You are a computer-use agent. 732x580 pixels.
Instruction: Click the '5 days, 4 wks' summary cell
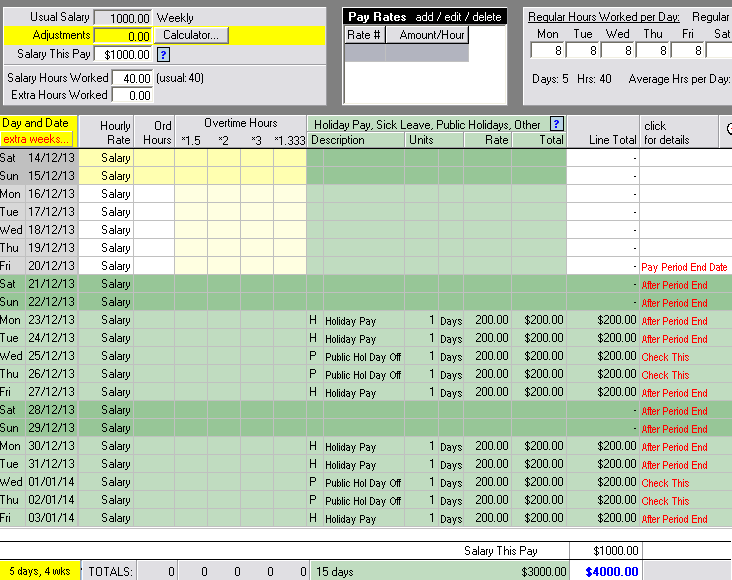pyautogui.click(x=39, y=571)
